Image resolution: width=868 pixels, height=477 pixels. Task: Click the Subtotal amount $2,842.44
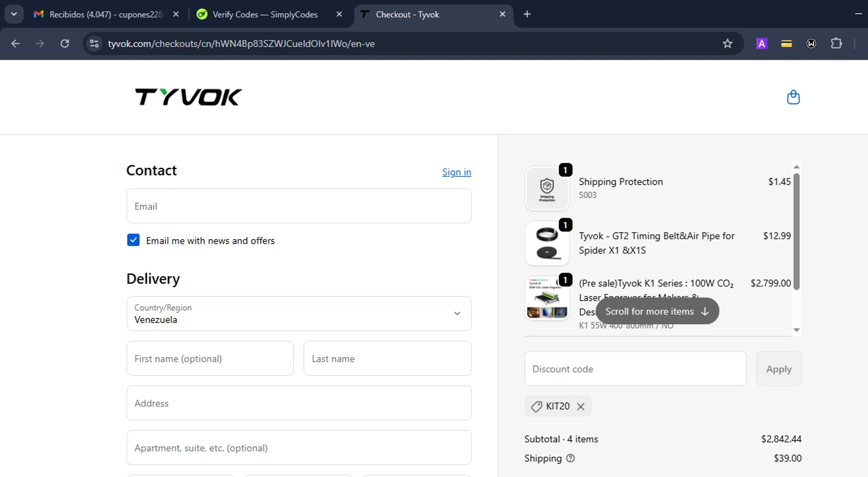click(781, 439)
